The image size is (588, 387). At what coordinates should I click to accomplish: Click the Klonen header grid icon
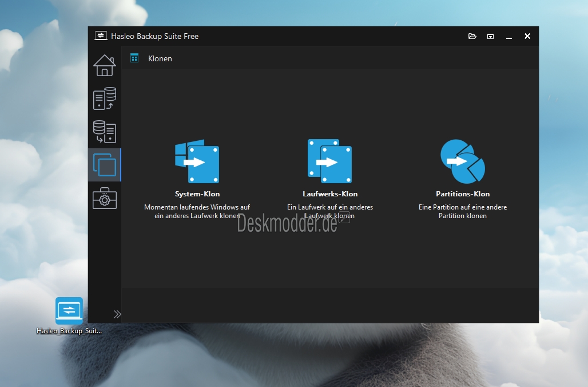pos(134,58)
